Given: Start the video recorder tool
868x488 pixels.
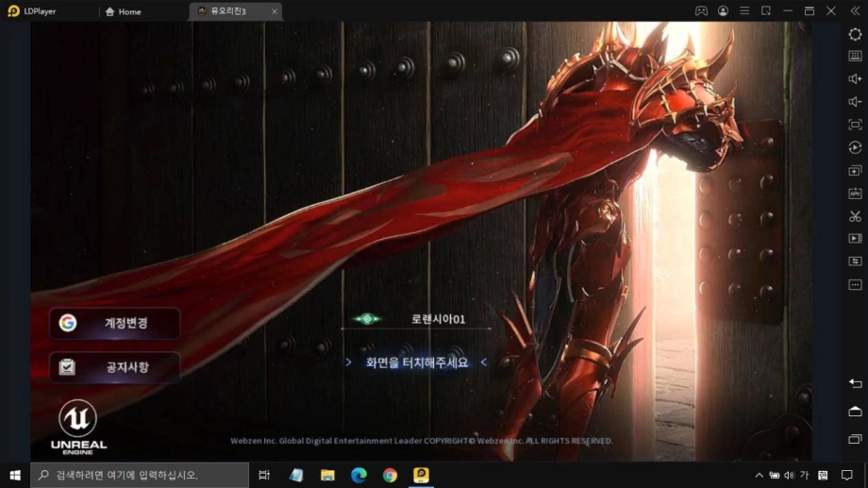Looking at the screenshot, I should pos(855,239).
